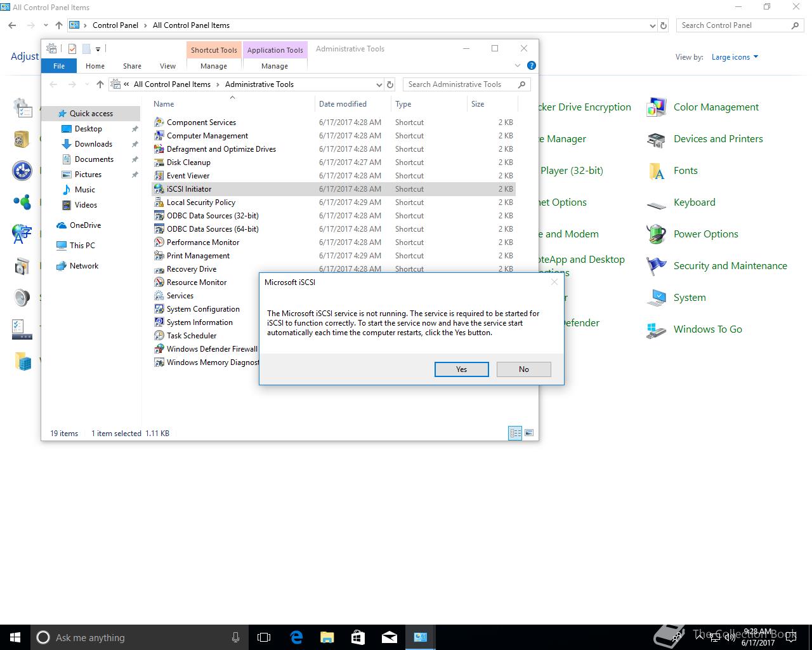Select ODBC Data Sources (32-bit) icon
The image size is (812, 650).
(x=159, y=216)
